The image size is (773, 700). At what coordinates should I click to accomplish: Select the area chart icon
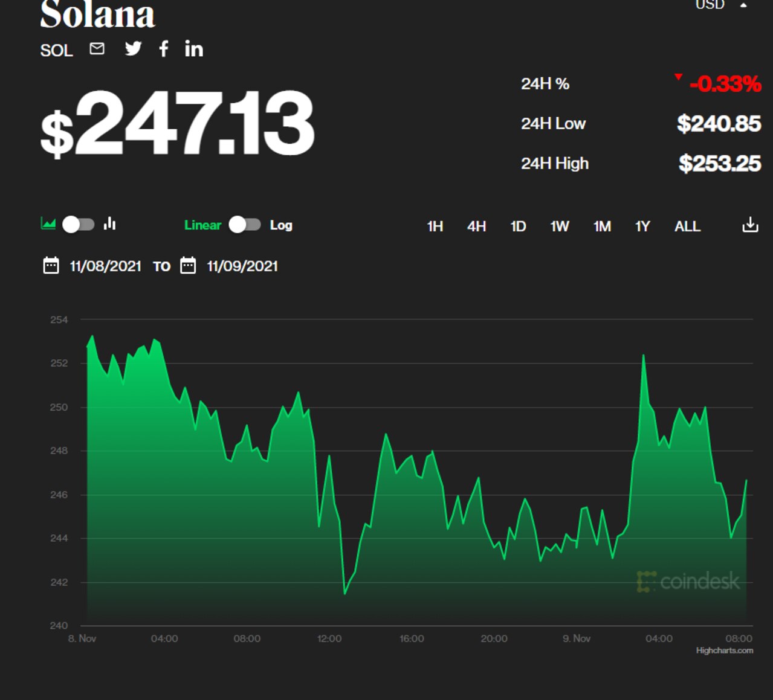point(48,224)
